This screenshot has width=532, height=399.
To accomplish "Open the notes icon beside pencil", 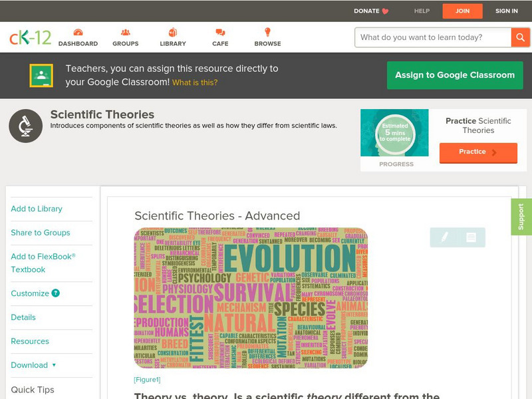I will 471,237.
